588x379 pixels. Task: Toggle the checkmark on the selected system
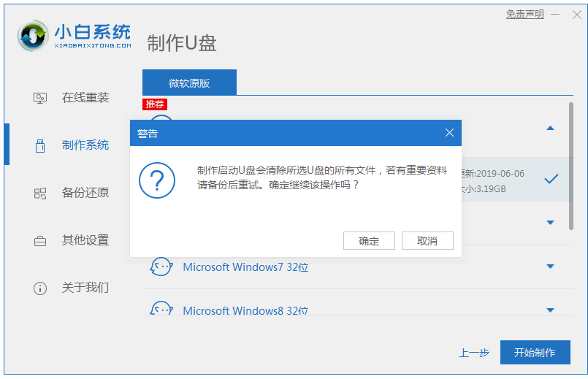pos(551,177)
